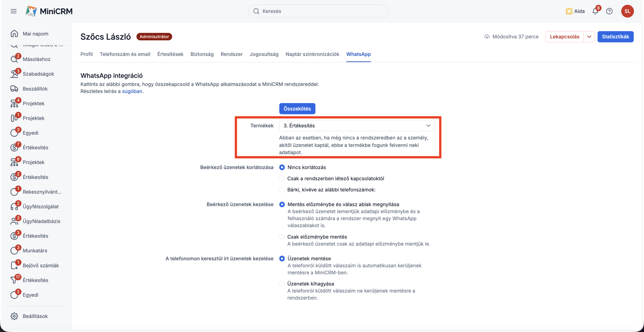The image size is (644, 332).
Task: Follow the súgóban help link
Action: [x=132, y=91]
